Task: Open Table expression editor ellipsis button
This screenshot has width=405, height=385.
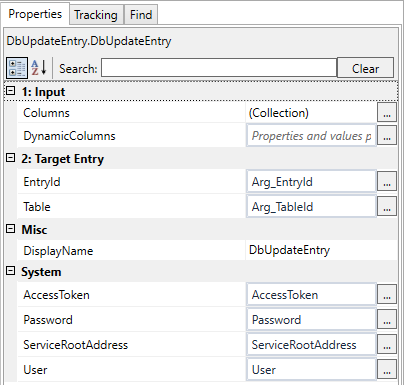Action: click(387, 206)
